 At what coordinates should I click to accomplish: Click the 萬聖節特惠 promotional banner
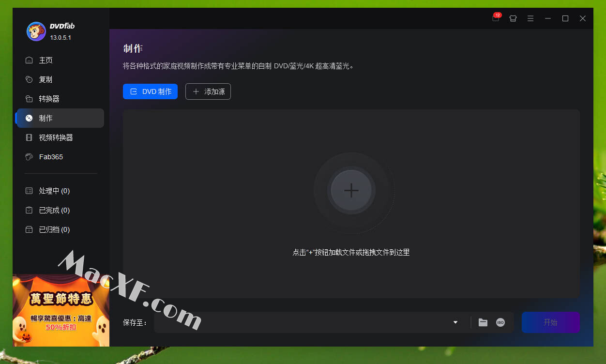[61, 310]
